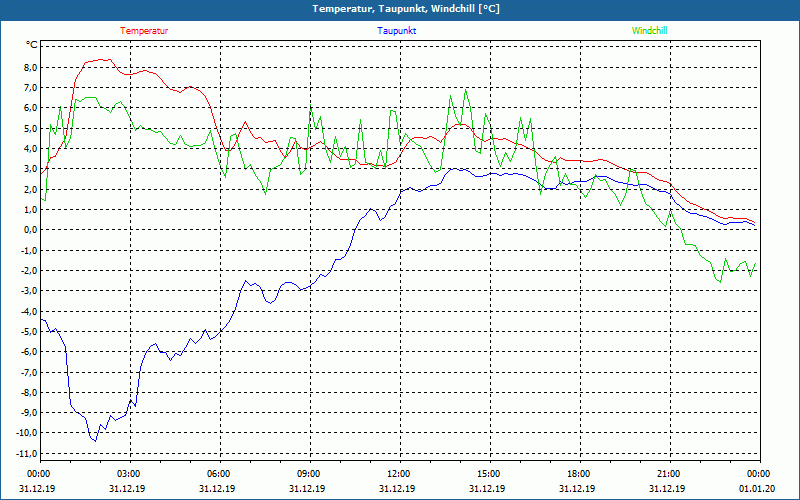The width and height of the screenshot is (800, 500).
Task: Click the '21:00' time label
Action: pyautogui.click(x=669, y=474)
